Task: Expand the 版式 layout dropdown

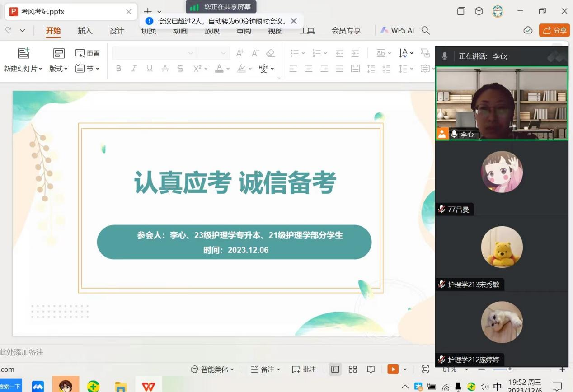Action: [58, 69]
